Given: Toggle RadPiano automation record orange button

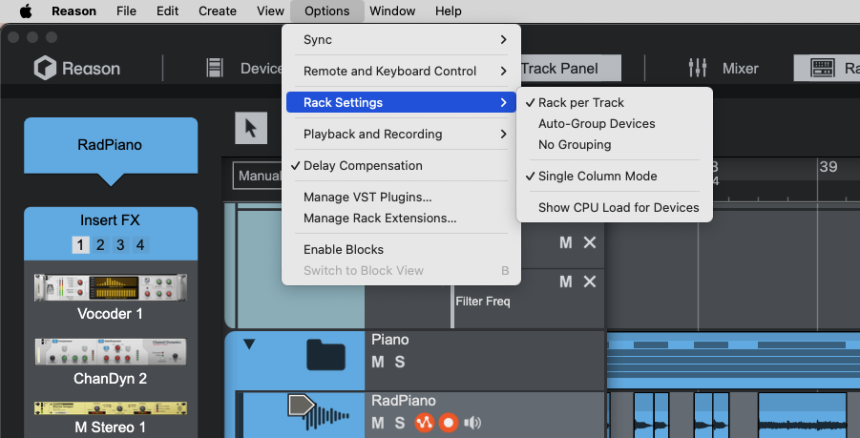Looking at the screenshot, I should pyautogui.click(x=424, y=423).
